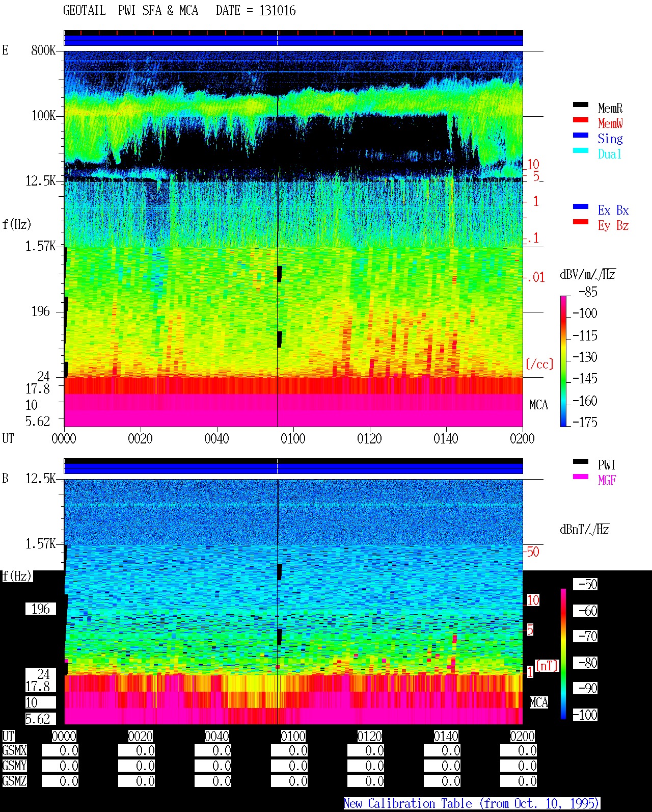The height and width of the screenshot is (812, 652).
Task: Click 0140 time tick below E panel
Action: click(x=446, y=438)
